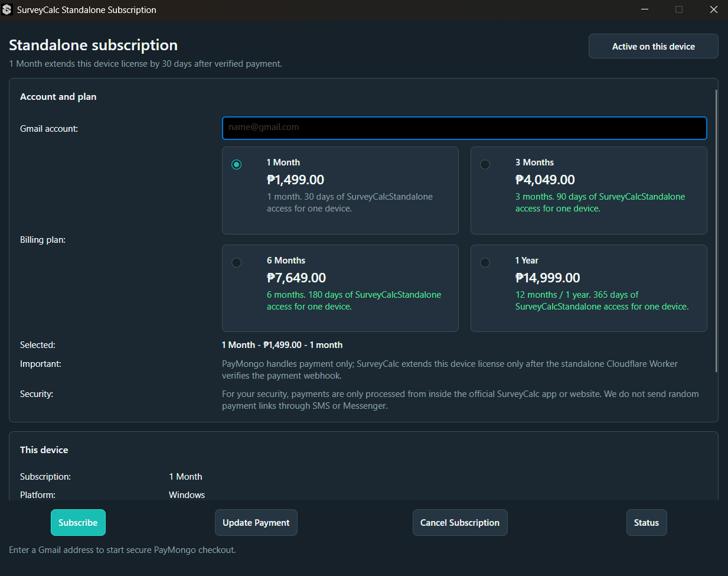Click the ₱4,049.00 price text

(545, 180)
